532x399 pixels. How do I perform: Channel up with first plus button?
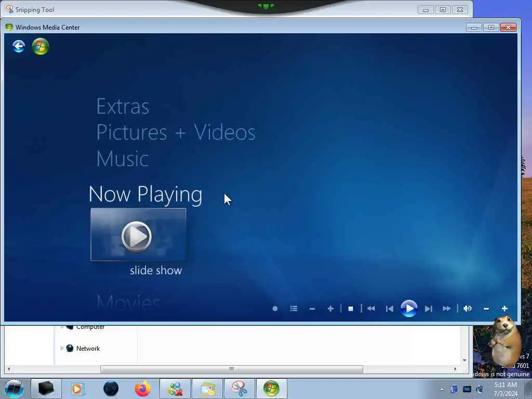(330, 309)
